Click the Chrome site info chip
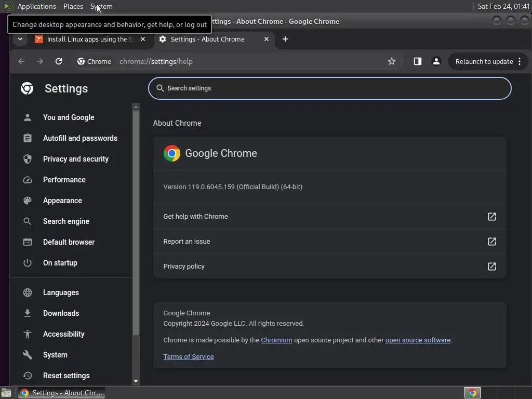Image resolution: width=532 pixels, height=399 pixels. pos(95,61)
